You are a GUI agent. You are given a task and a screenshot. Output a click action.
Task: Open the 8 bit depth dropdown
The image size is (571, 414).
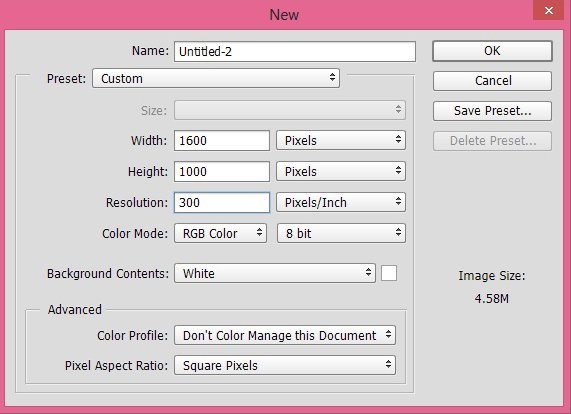(x=341, y=233)
